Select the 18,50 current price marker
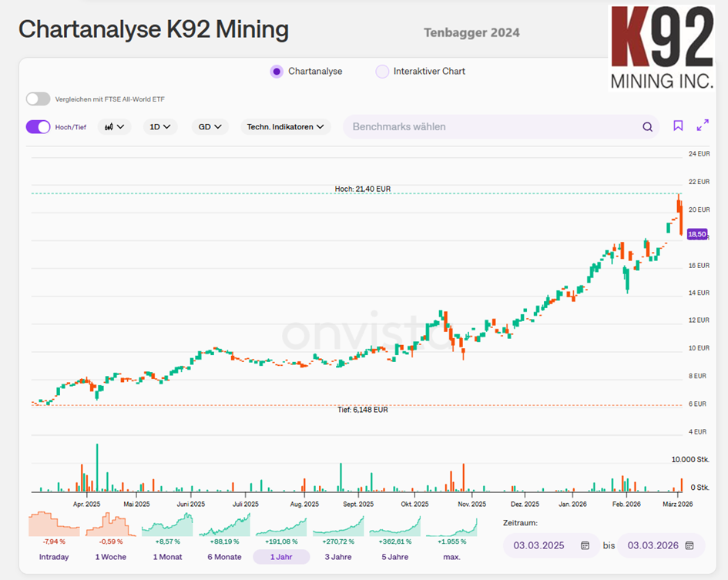Image resolution: width=728 pixels, height=580 pixels. coord(697,234)
